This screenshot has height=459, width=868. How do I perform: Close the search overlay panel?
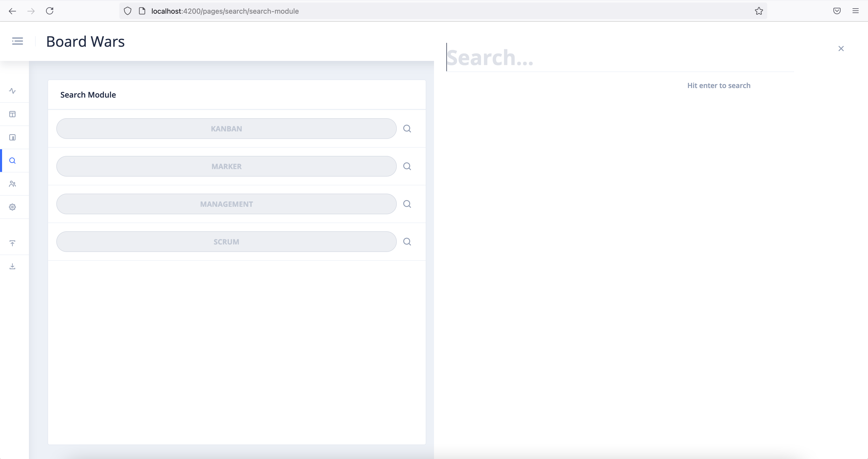click(x=841, y=49)
